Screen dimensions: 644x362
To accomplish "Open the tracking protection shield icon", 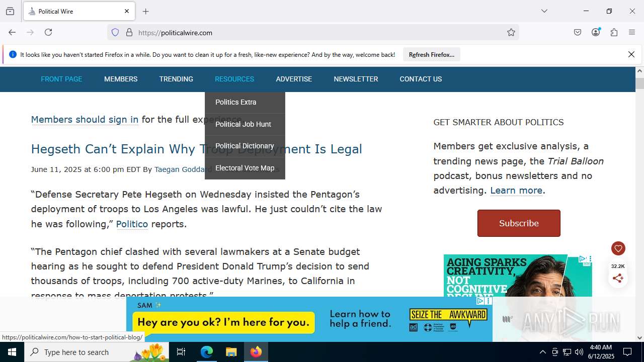I will 115,32.
